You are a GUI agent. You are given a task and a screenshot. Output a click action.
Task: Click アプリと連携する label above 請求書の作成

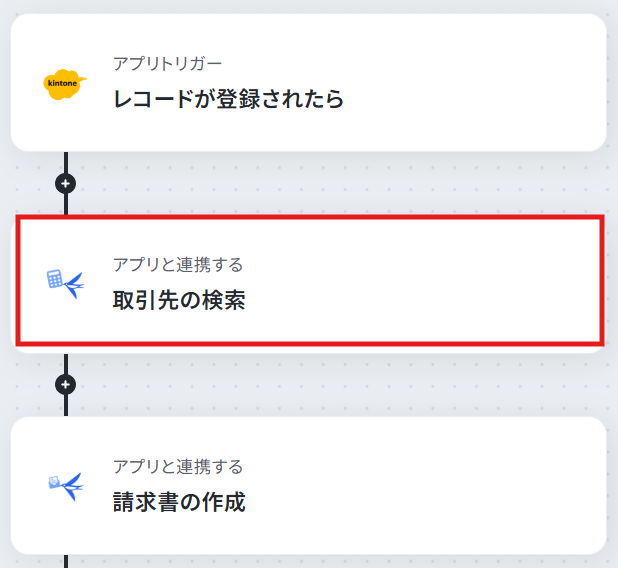tap(178, 466)
